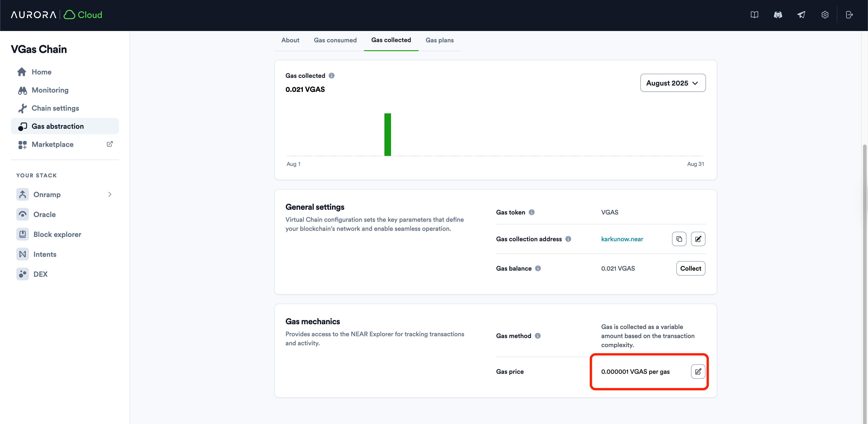Click the Collect button
Image resolution: width=868 pixels, height=424 pixels.
(x=690, y=268)
